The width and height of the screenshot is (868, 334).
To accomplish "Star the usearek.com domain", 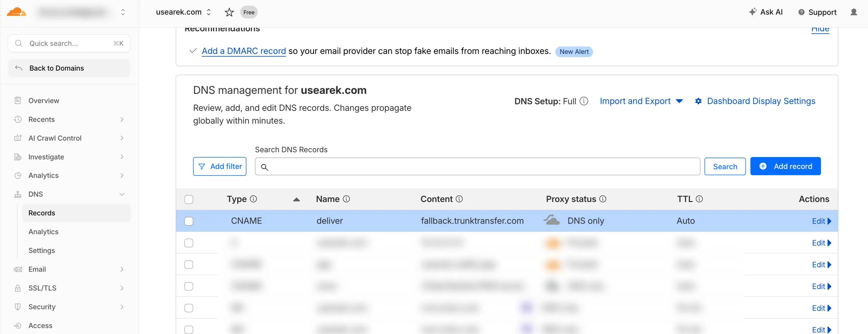I will [229, 13].
